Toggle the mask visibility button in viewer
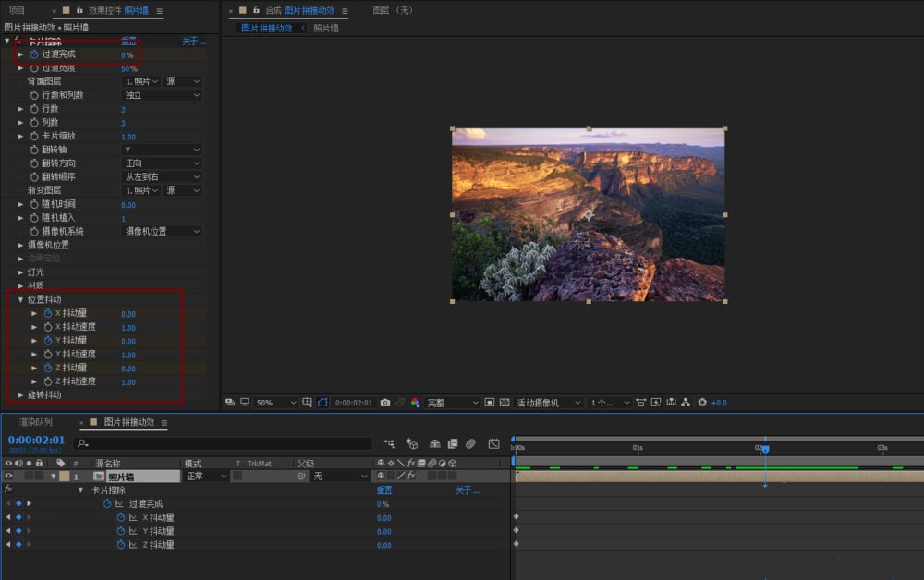This screenshot has width=924, height=580. [x=323, y=403]
